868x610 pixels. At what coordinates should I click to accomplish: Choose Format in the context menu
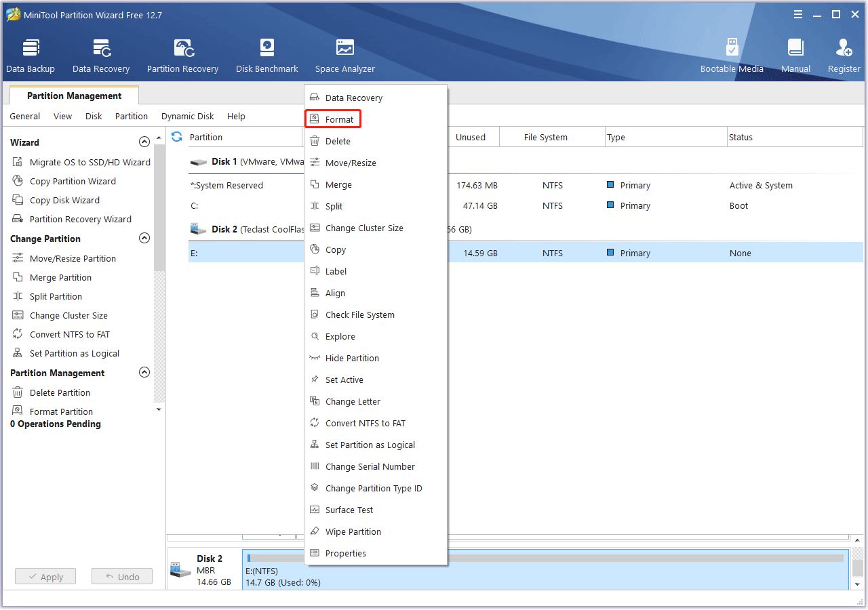339,120
